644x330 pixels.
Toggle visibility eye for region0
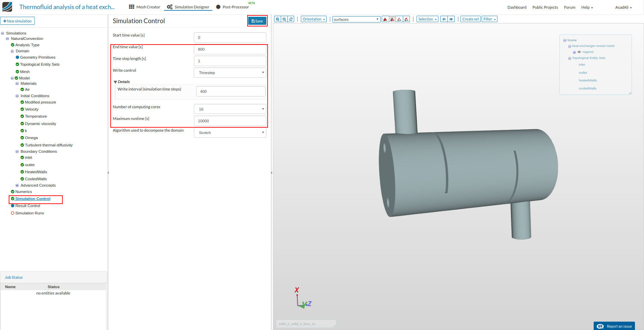click(x=579, y=52)
